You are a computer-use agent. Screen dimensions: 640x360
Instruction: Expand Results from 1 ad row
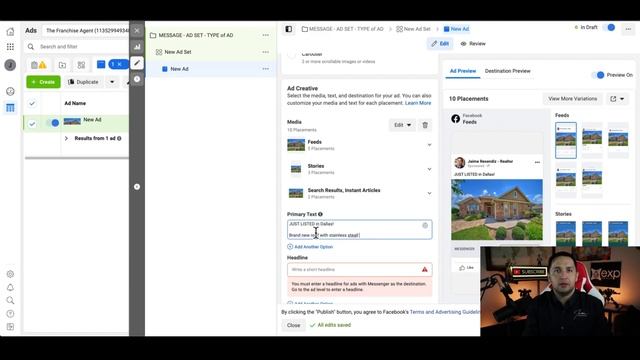[66, 138]
